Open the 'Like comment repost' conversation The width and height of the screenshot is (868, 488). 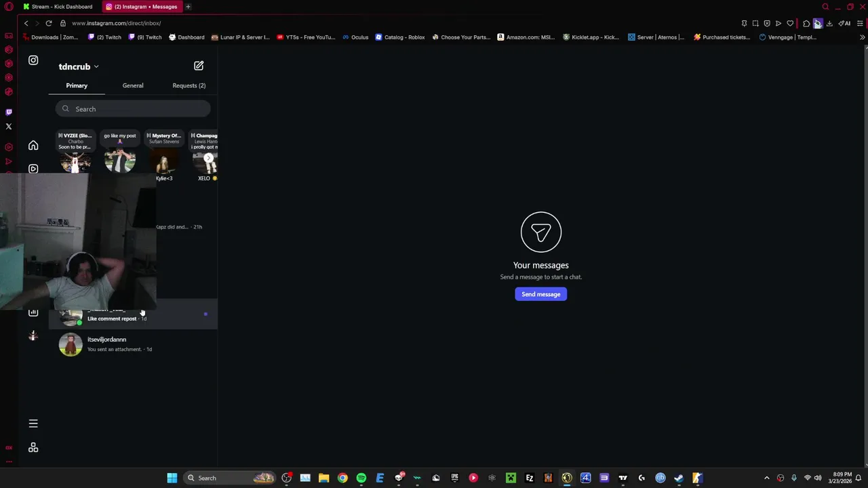coord(133,314)
